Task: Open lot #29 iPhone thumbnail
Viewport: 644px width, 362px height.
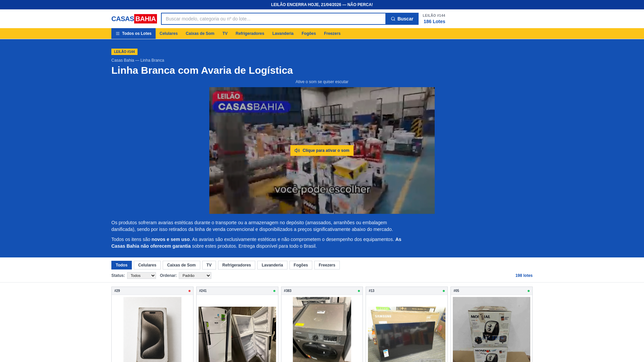Action: point(152,329)
